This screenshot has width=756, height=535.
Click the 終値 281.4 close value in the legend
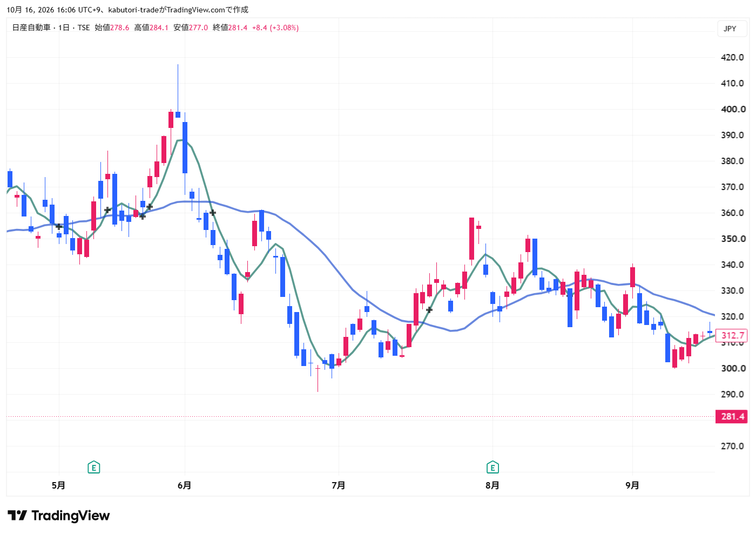click(x=230, y=28)
